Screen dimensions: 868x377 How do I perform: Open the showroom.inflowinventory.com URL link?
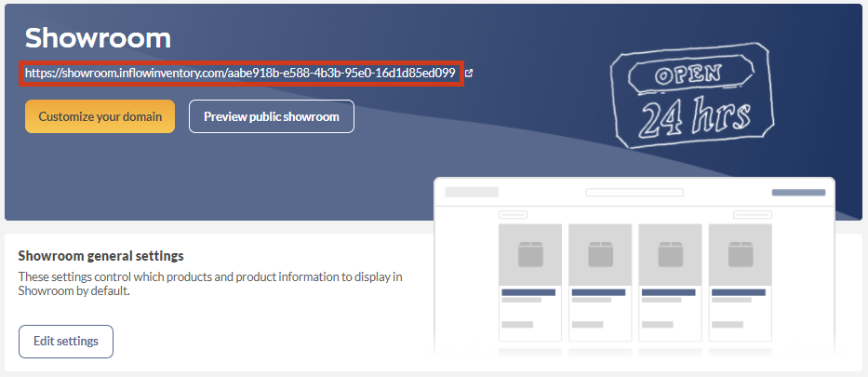pos(240,73)
